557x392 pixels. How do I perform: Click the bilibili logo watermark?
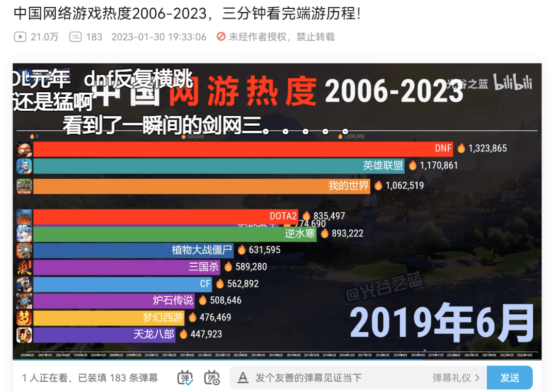point(513,82)
